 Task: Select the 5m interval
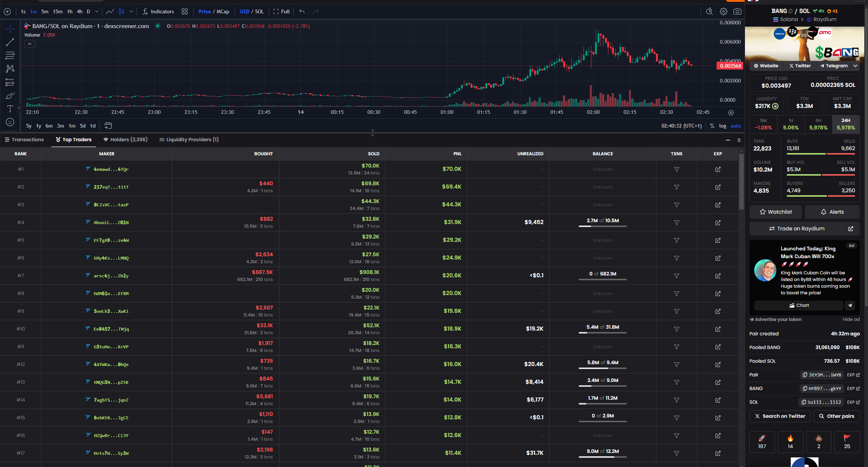(45, 11)
